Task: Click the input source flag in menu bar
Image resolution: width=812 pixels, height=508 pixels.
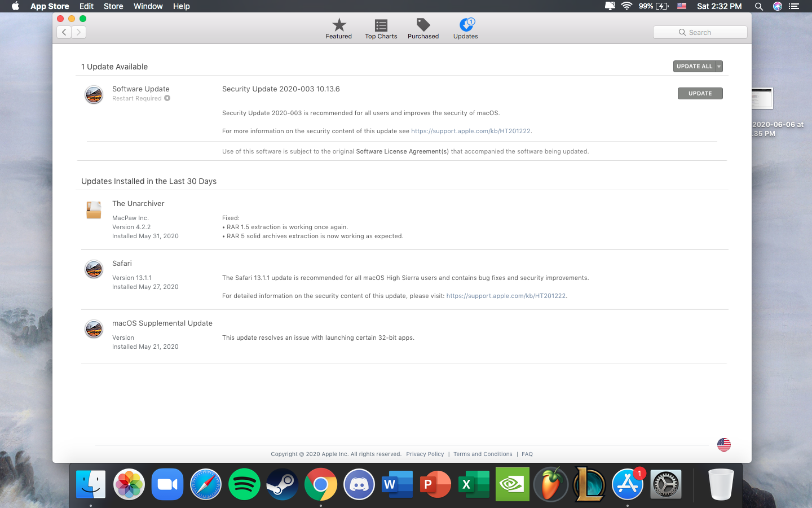Action: (682, 6)
